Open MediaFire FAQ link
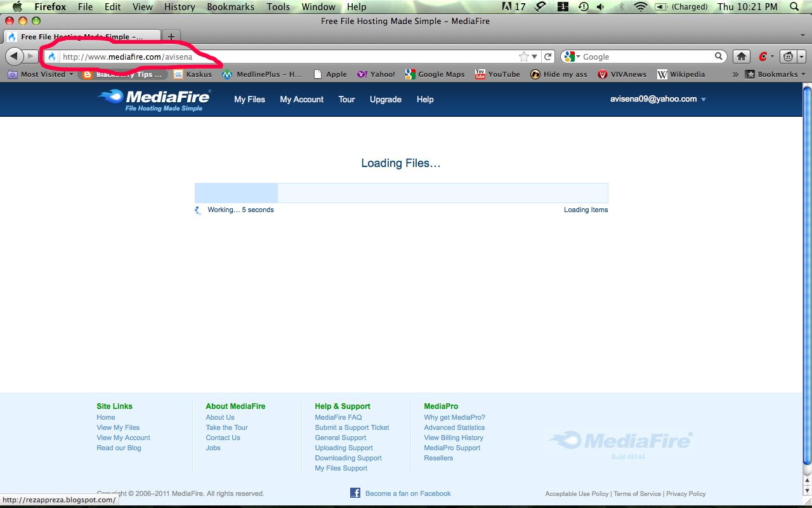Viewport: 812px width, 508px height. 338,417
